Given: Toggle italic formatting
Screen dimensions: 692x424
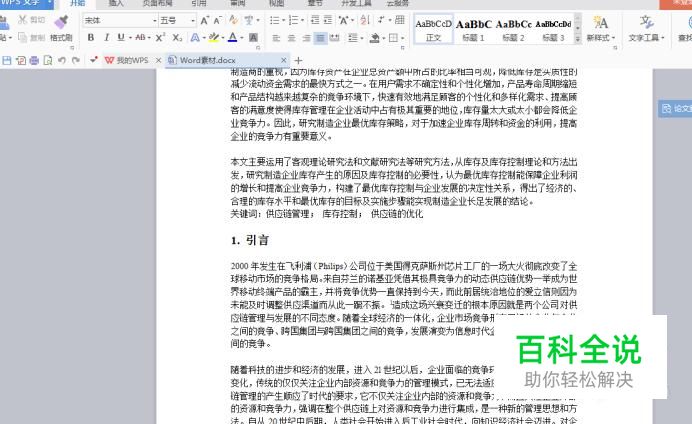Looking at the screenshot, I should click(x=106, y=38).
